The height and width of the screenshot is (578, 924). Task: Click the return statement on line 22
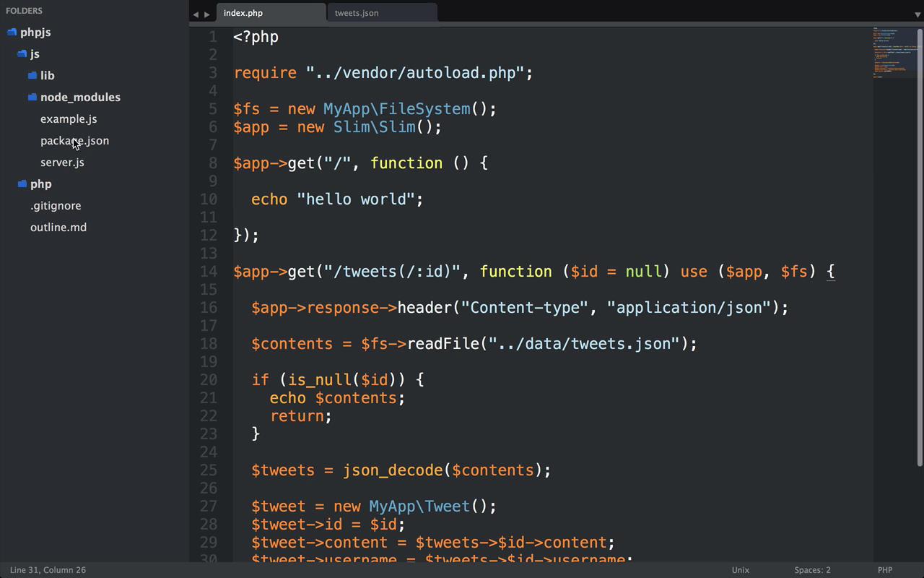pyautogui.click(x=301, y=416)
